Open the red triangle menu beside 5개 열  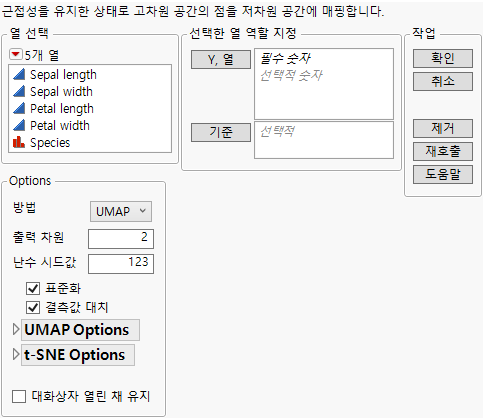[15, 54]
